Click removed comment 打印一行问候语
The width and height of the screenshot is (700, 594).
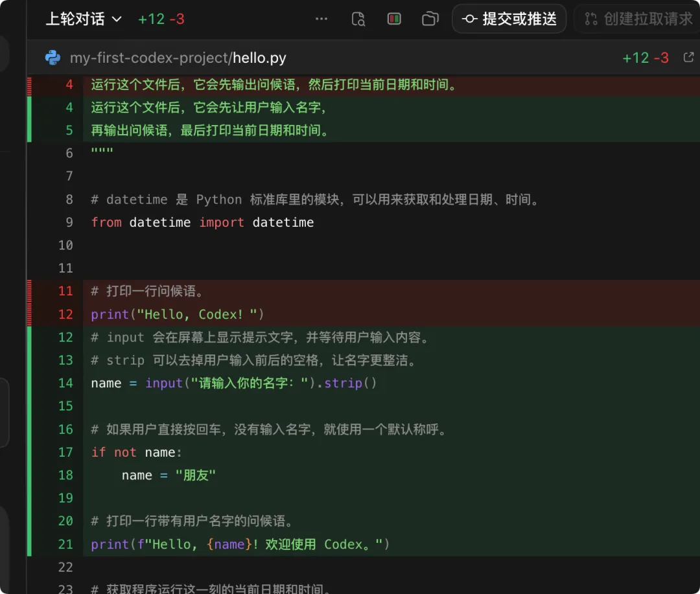click(x=148, y=291)
